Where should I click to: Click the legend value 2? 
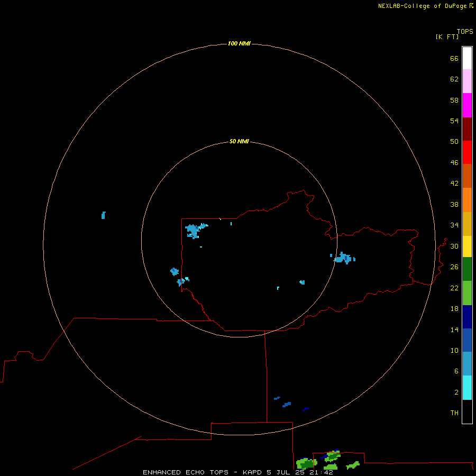456,392
